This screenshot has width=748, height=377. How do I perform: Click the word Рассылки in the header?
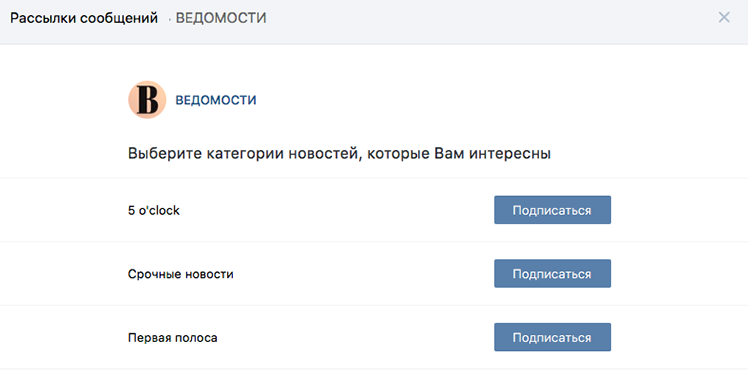(x=43, y=18)
